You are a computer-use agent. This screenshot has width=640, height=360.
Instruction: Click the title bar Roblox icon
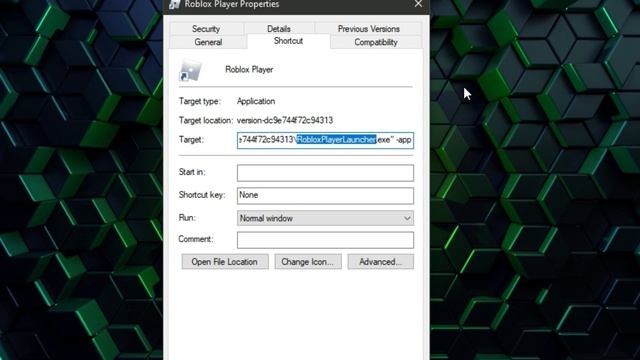(x=175, y=4)
